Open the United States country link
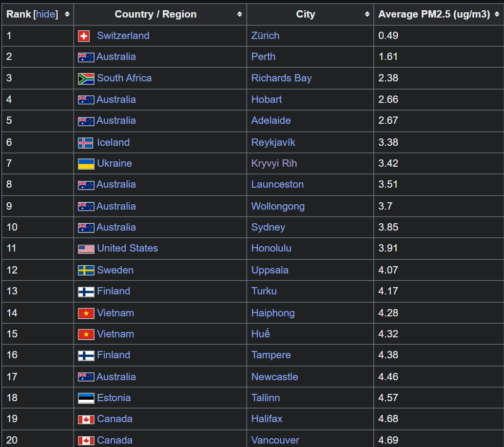 click(128, 248)
